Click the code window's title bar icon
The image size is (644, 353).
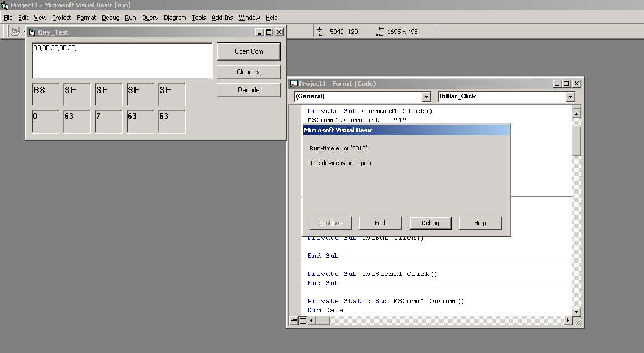293,84
